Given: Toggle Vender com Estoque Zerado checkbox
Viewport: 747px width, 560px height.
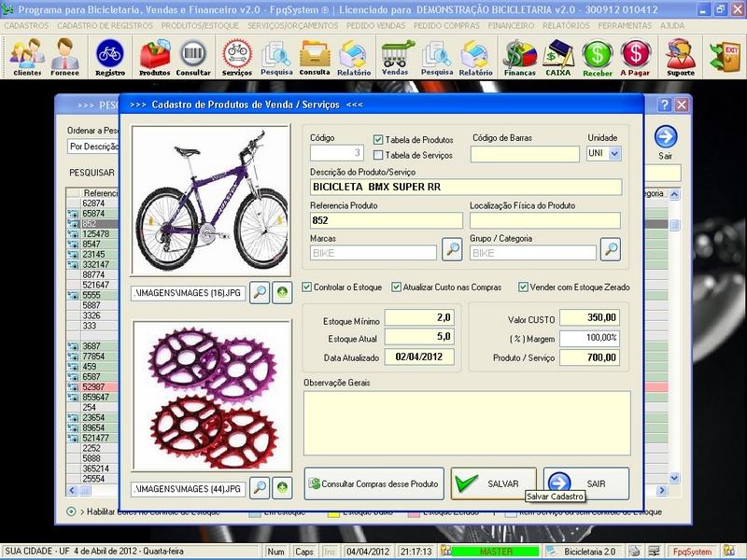Looking at the screenshot, I should (x=523, y=287).
